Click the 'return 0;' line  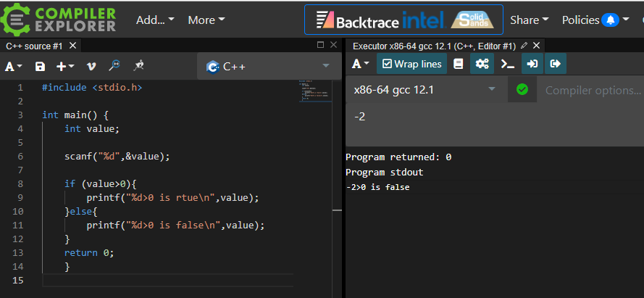tap(88, 253)
